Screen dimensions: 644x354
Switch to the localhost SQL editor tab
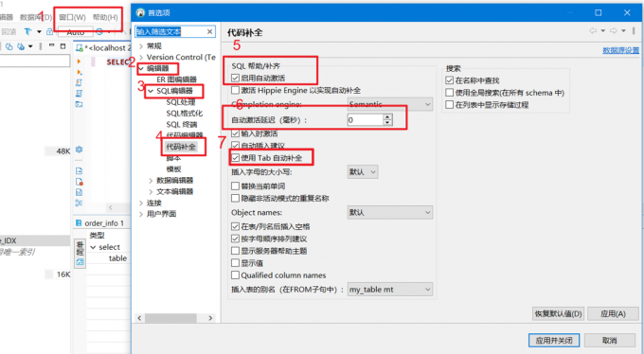103,47
